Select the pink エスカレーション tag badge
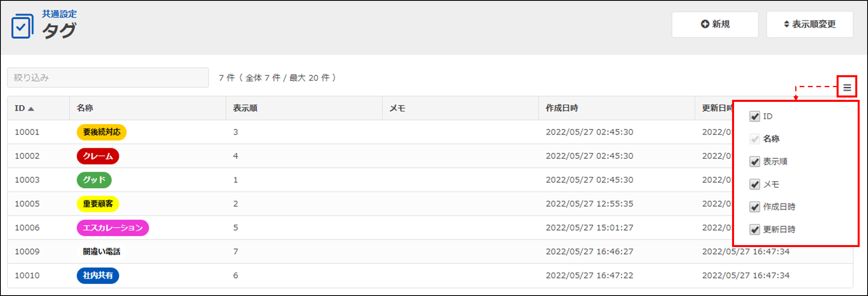The width and height of the screenshot is (868, 296). pyautogui.click(x=112, y=228)
